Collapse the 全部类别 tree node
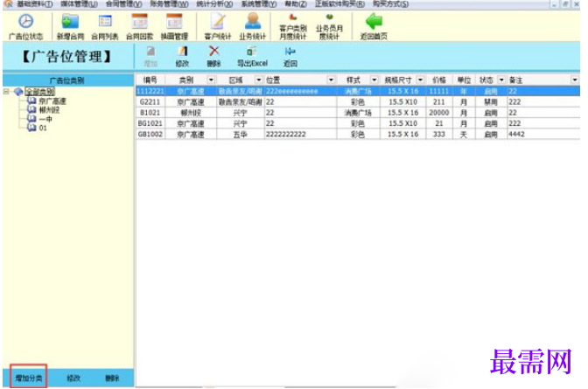Image resolution: width=588 pixels, height=389 pixels. tap(6, 92)
